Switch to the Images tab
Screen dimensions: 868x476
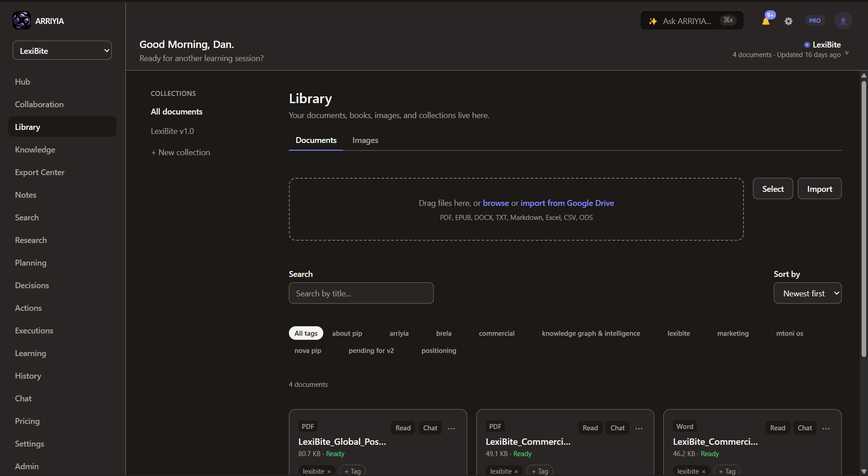(365, 140)
